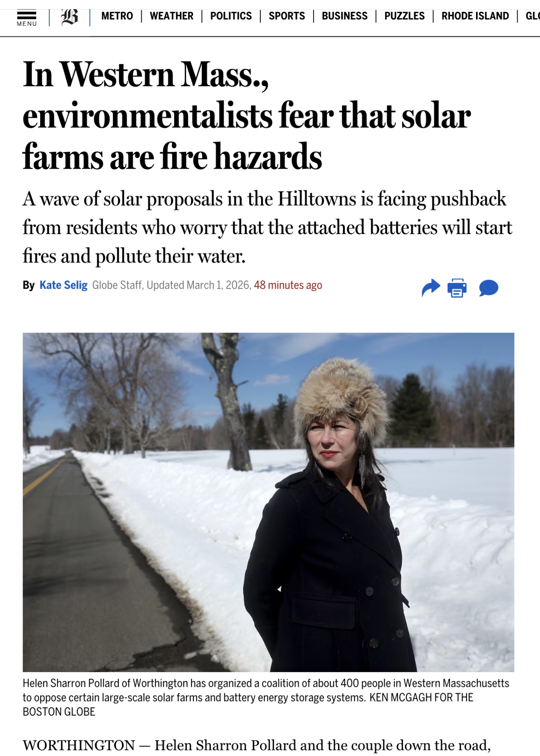Select the Politics nav item
The height and width of the screenshot is (756, 540).
click(232, 16)
